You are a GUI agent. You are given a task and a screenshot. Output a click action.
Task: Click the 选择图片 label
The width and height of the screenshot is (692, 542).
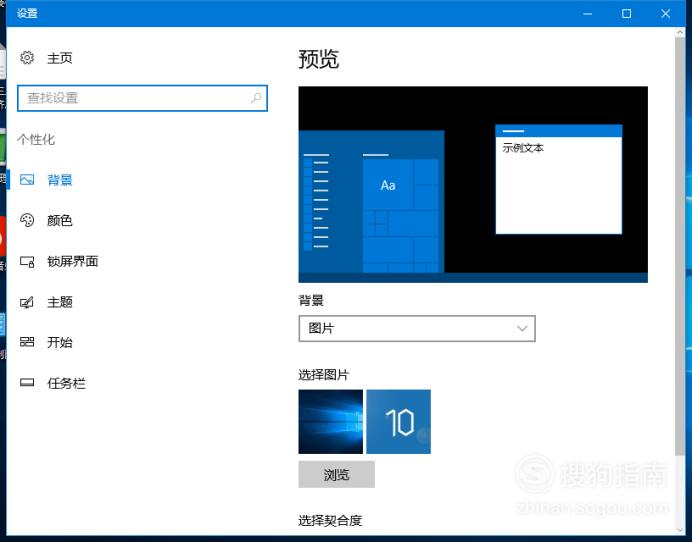point(323,375)
